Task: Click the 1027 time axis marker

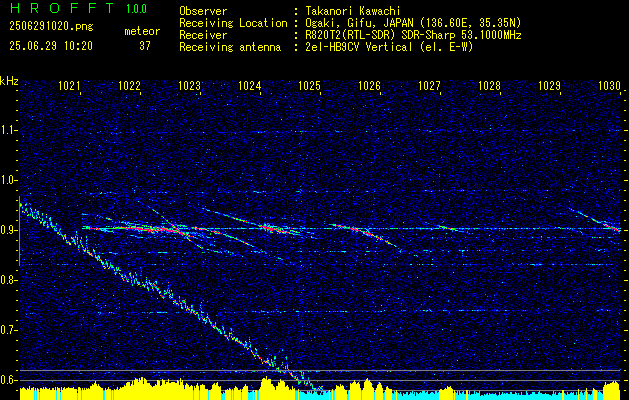Action: 429,86
